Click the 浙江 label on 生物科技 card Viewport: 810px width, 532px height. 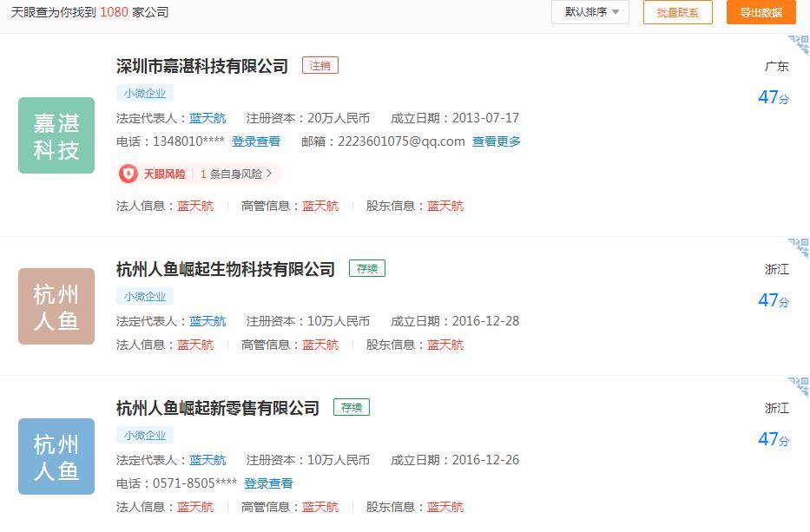777,269
